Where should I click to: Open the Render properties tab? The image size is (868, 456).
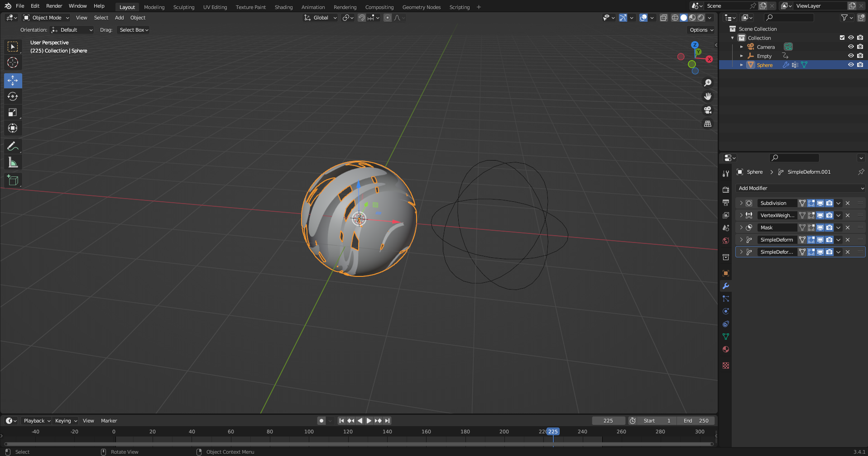click(x=726, y=190)
